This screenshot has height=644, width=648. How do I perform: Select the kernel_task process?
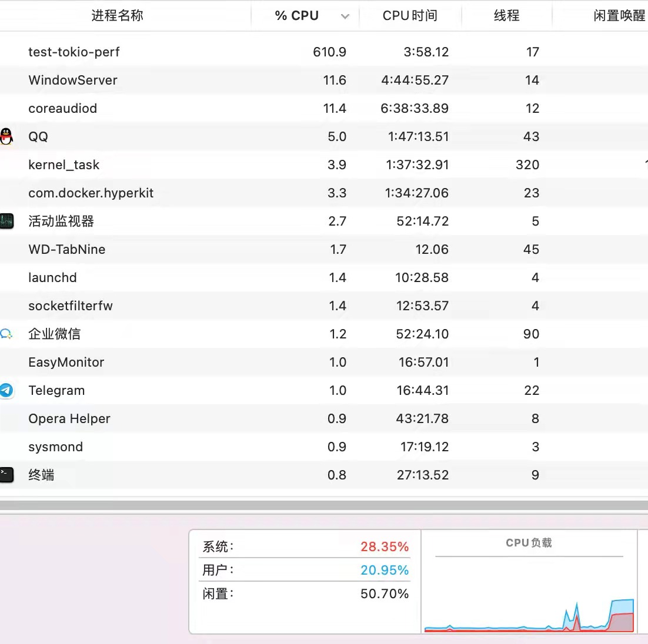tap(64, 165)
